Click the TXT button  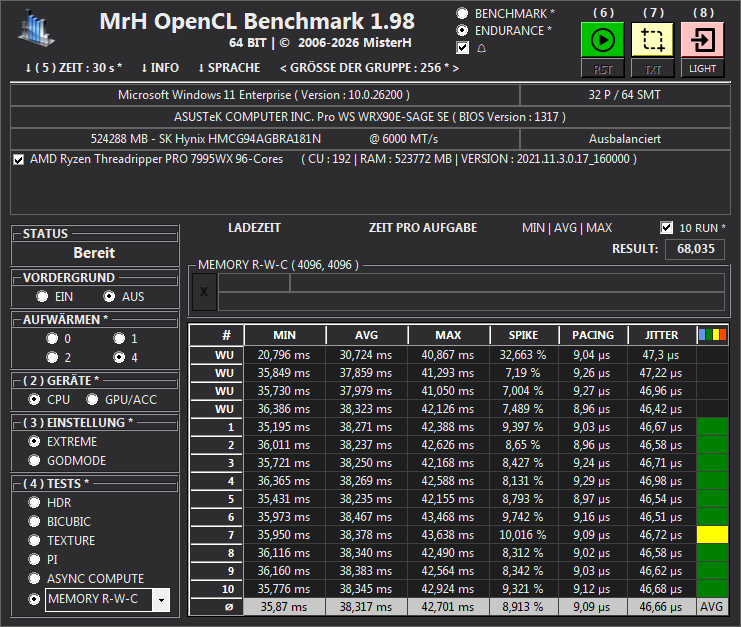pyautogui.click(x=653, y=69)
